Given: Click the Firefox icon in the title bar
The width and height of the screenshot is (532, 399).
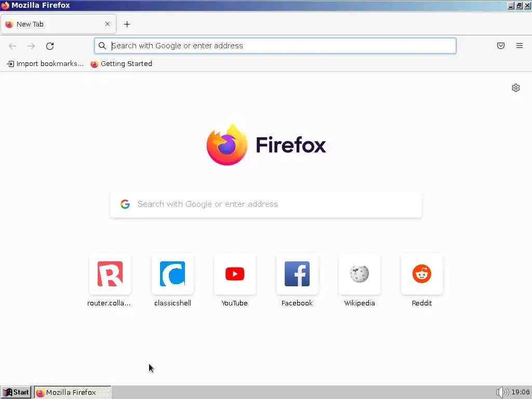Looking at the screenshot, I should click(x=5, y=5).
